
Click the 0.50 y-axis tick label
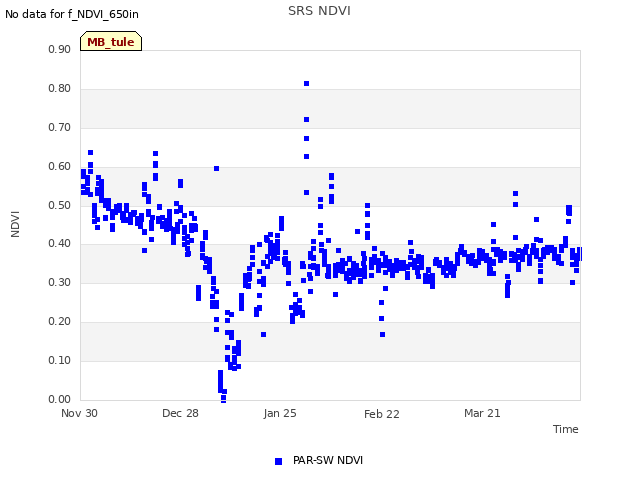[60, 205]
